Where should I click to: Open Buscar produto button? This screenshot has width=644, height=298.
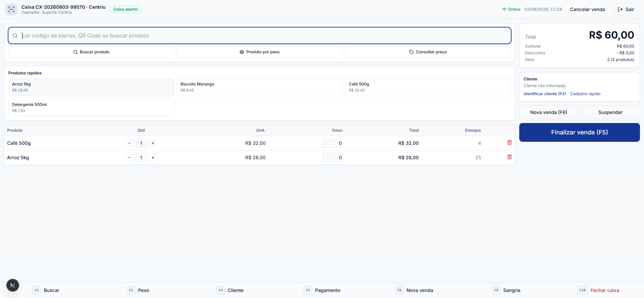pyautogui.click(x=91, y=52)
